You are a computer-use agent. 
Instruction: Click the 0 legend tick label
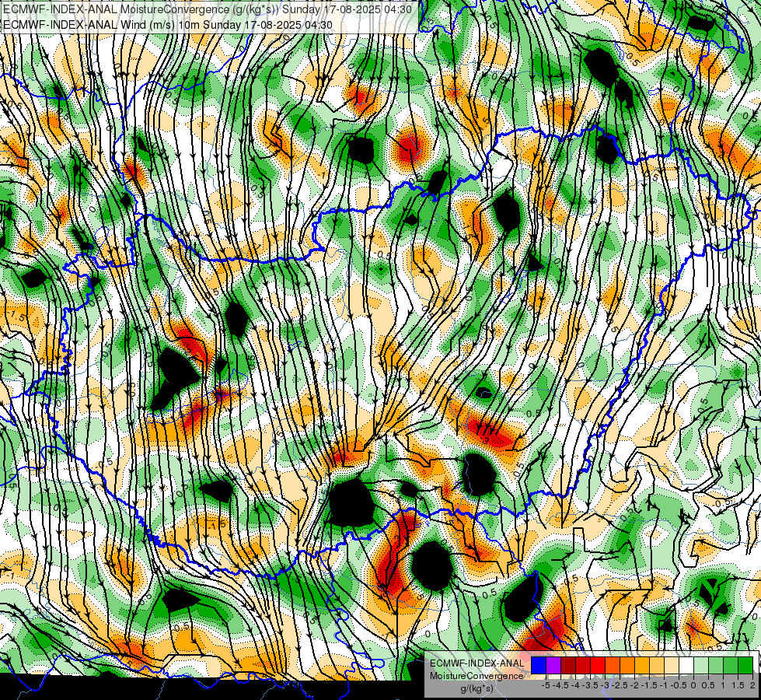(x=693, y=685)
